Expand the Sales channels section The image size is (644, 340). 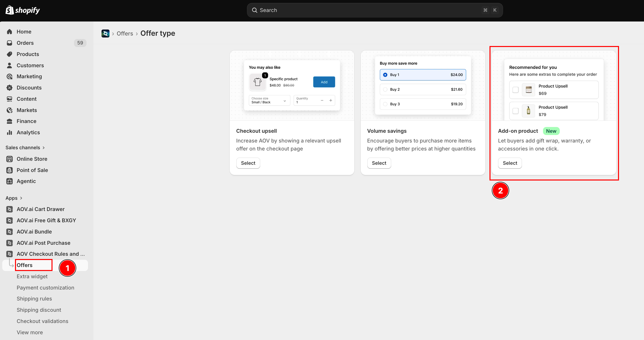25,147
